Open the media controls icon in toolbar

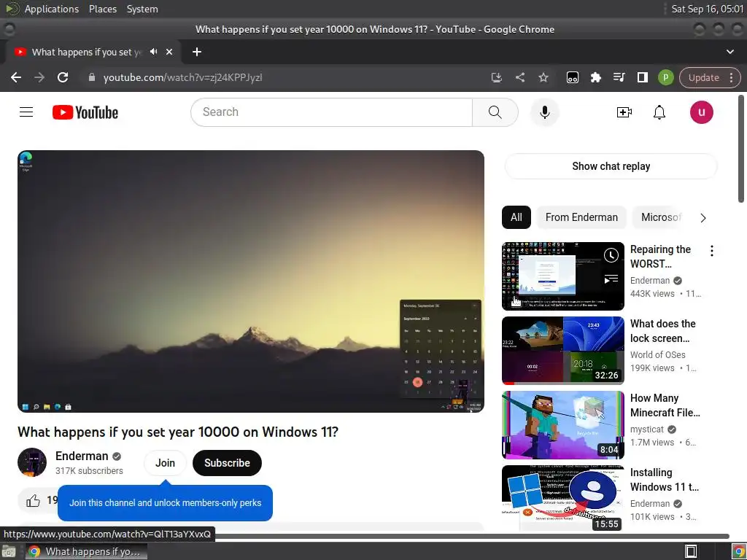point(619,77)
